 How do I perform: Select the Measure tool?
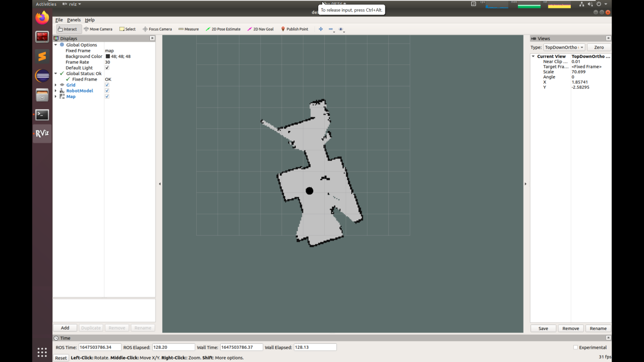point(189,29)
